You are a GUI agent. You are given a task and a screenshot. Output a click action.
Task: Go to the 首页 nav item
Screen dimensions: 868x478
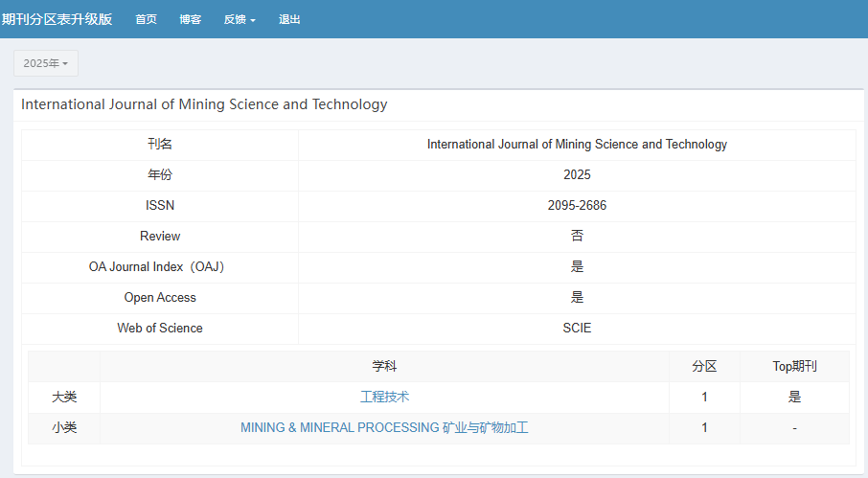pos(147,19)
